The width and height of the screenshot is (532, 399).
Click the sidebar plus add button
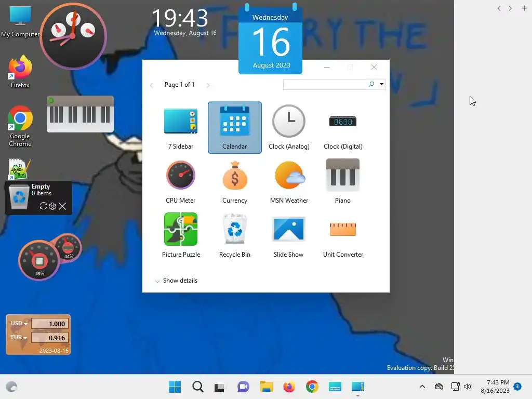point(524,8)
